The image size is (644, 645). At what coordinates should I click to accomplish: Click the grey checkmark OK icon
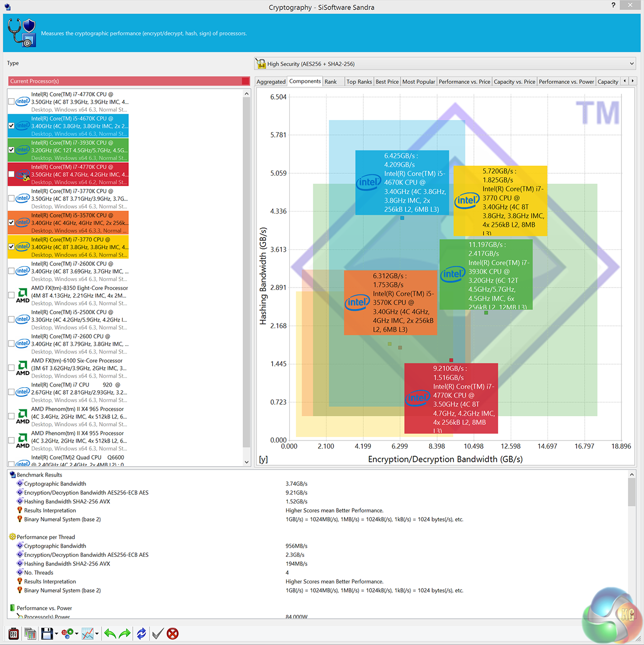[x=157, y=633]
